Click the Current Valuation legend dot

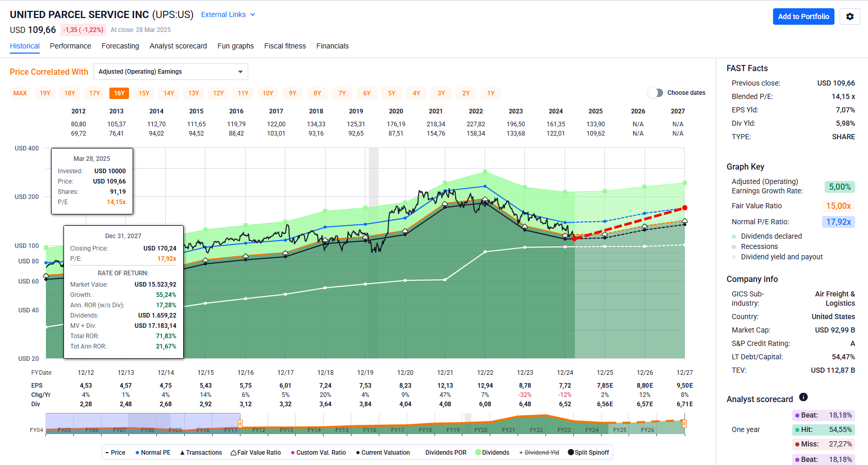358,453
